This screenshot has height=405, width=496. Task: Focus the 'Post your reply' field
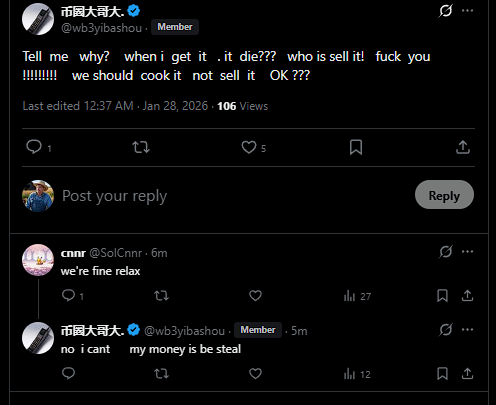(233, 196)
